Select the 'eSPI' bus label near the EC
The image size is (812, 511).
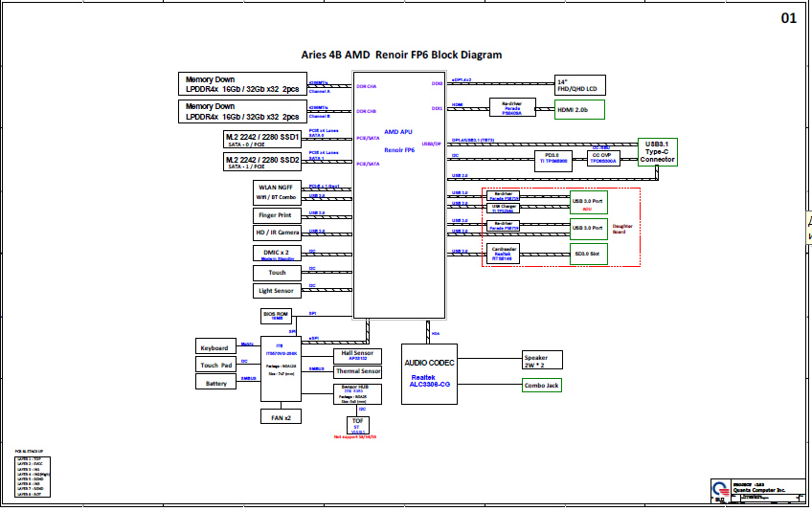tap(314, 338)
